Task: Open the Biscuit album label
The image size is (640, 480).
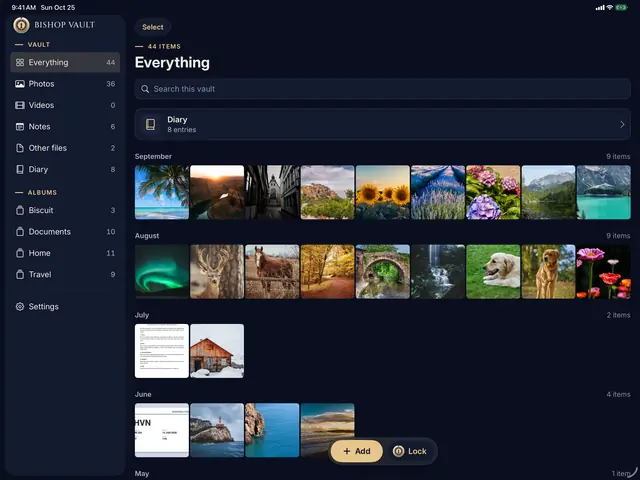Action: click(41, 210)
